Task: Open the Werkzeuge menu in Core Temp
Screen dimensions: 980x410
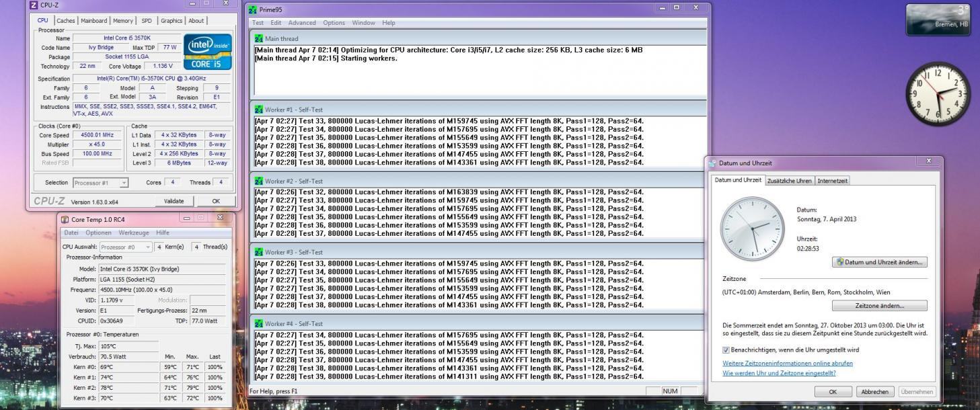Action: click(134, 233)
